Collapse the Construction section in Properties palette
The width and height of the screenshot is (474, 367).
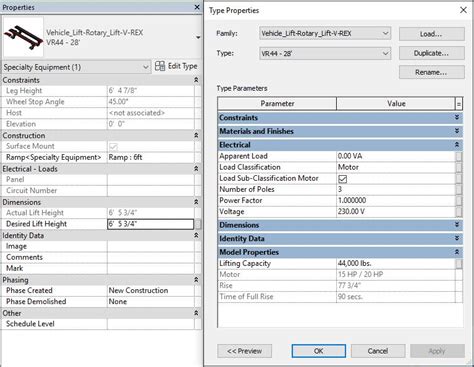pyautogui.click(x=196, y=135)
